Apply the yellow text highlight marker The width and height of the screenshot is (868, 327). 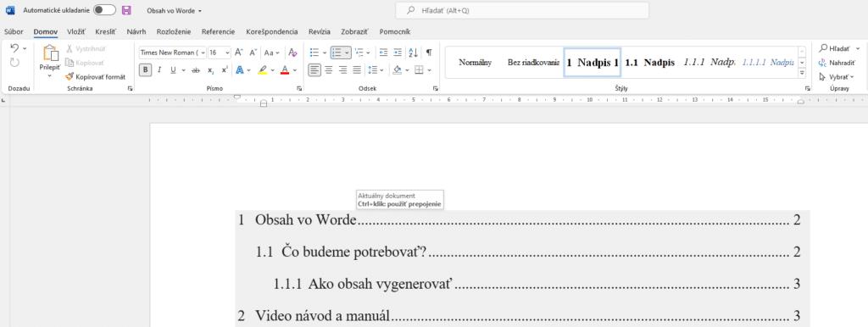point(263,70)
